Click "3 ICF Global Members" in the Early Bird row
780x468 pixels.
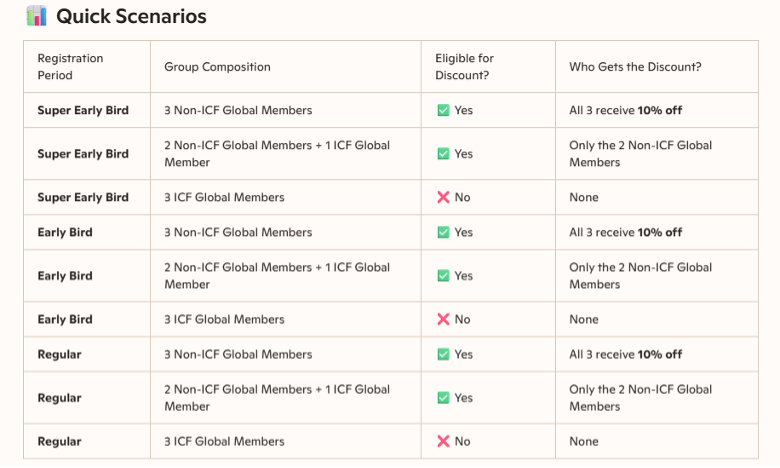pos(224,319)
